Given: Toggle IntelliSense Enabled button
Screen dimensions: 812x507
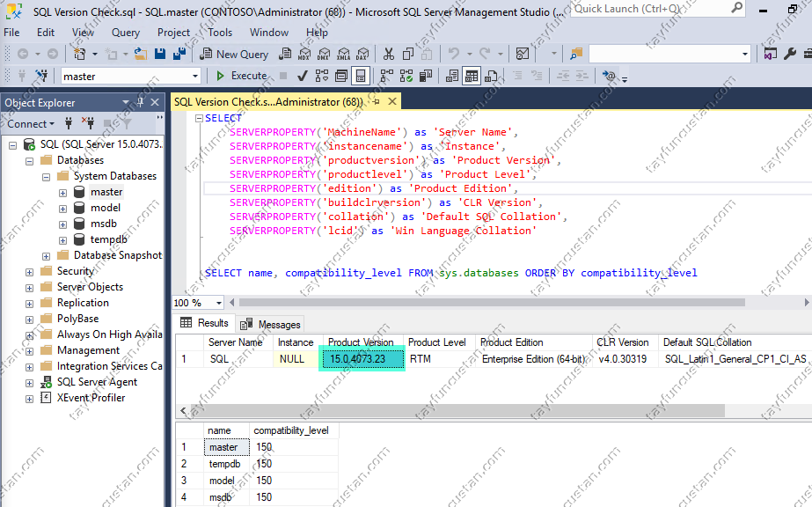Looking at the screenshot, I should click(x=361, y=76).
